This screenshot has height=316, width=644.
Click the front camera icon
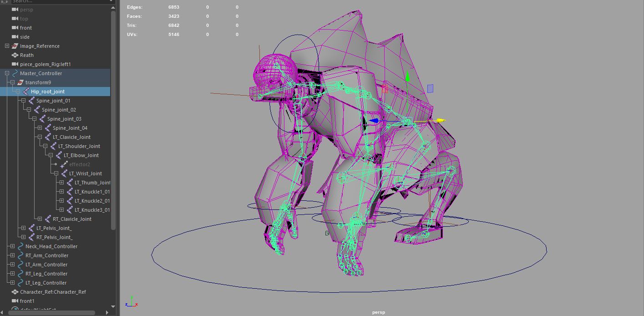click(15, 27)
